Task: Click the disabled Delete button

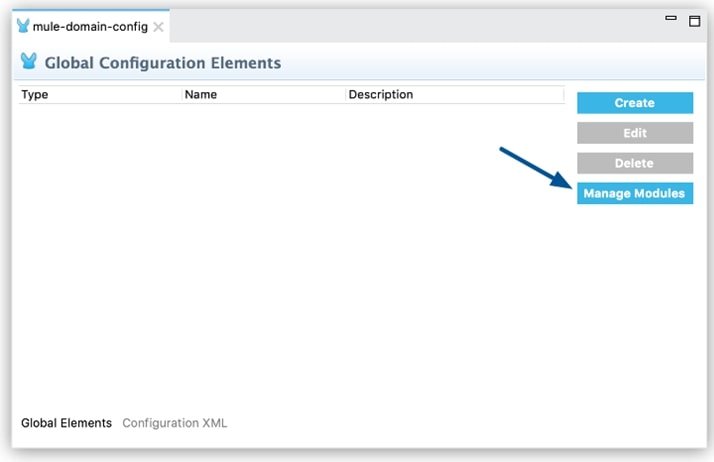Action: click(635, 163)
